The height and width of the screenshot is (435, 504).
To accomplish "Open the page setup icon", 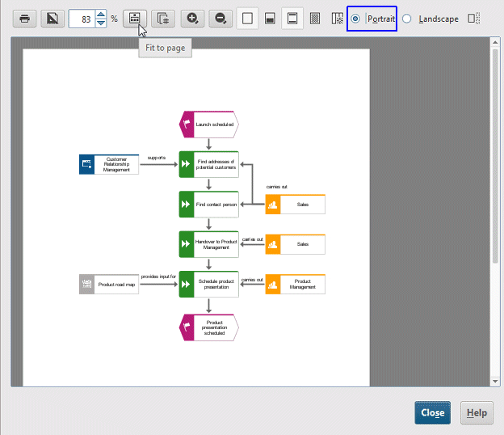I will [x=52, y=19].
